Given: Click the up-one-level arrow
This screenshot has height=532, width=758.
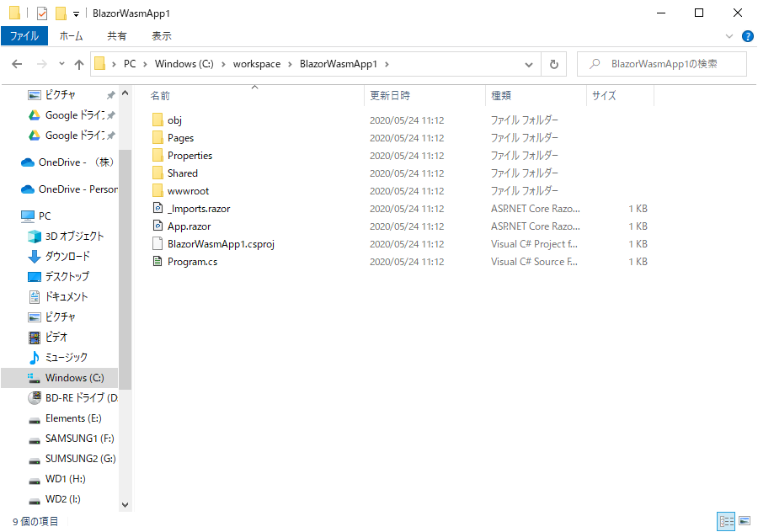Looking at the screenshot, I should pos(79,63).
